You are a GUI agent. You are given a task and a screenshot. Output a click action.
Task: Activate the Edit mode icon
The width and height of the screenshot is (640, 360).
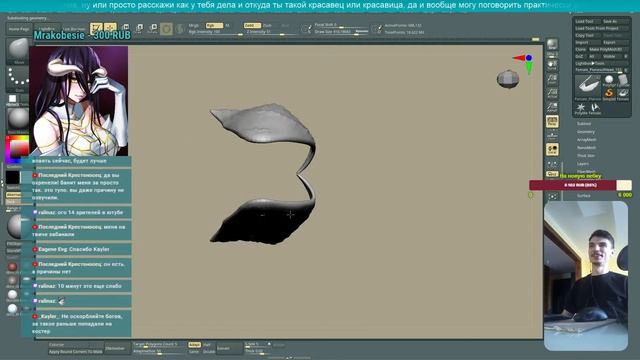[x=96, y=28]
